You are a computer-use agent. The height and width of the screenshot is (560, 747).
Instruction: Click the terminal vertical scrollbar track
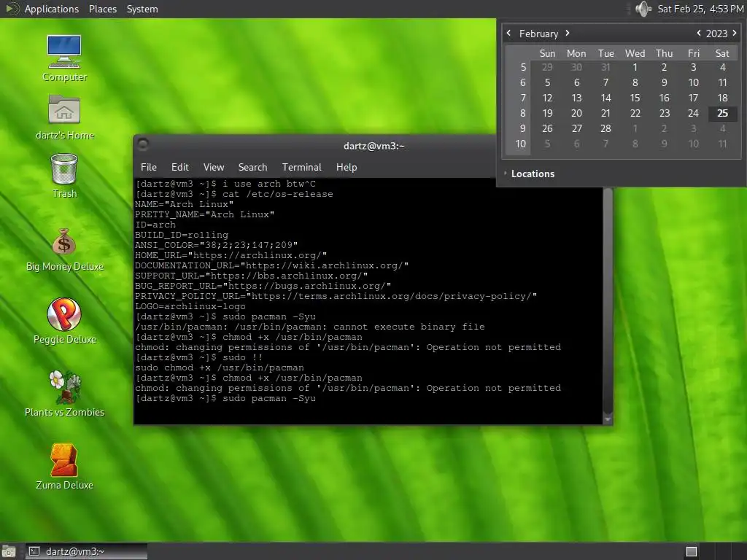[x=608, y=300]
